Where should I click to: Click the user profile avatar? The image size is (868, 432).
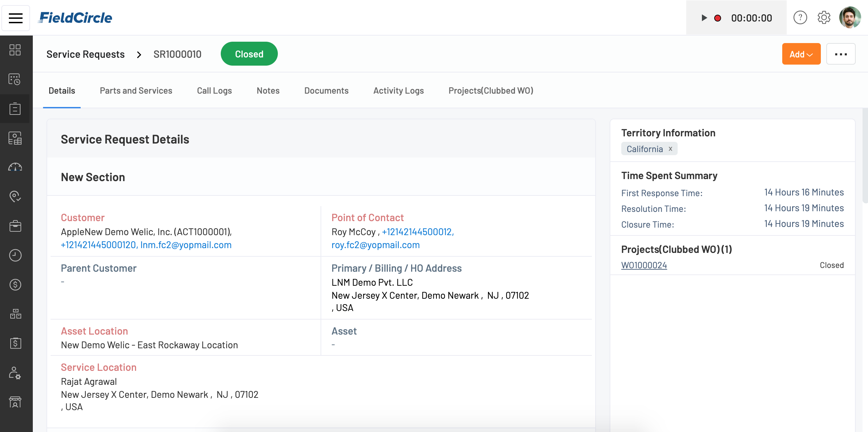pyautogui.click(x=850, y=18)
